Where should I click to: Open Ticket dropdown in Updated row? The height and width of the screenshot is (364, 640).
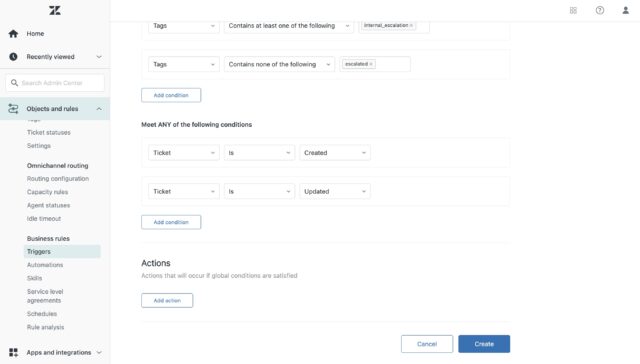pos(184,191)
